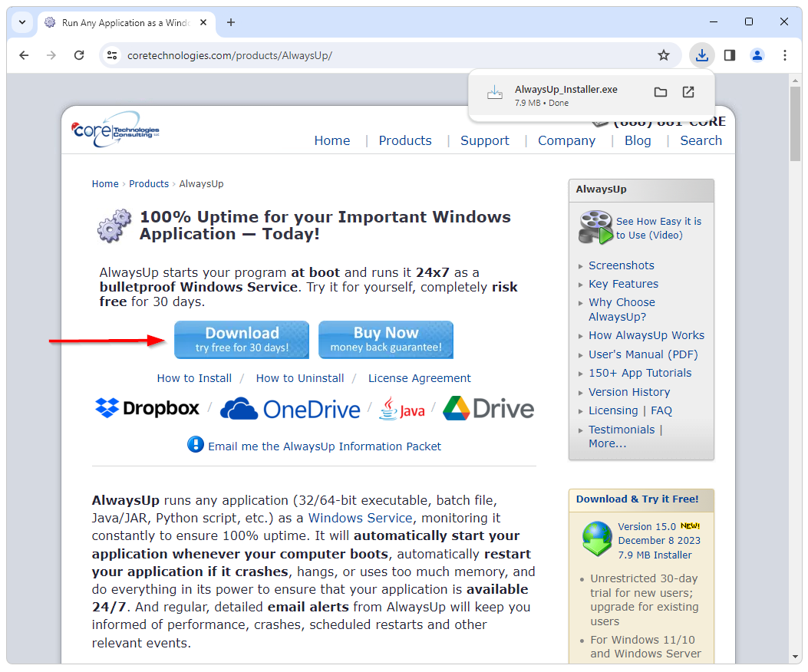
Task: Click the Java logo
Action: point(402,409)
